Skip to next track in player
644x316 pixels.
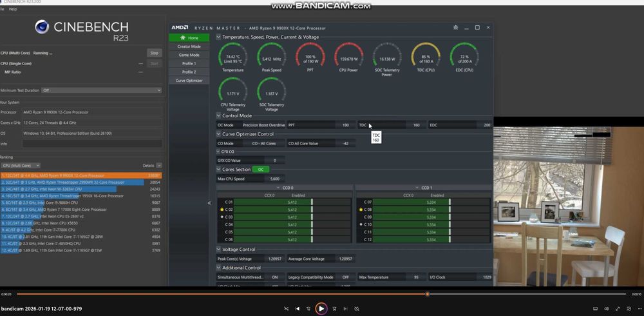click(345, 309)
